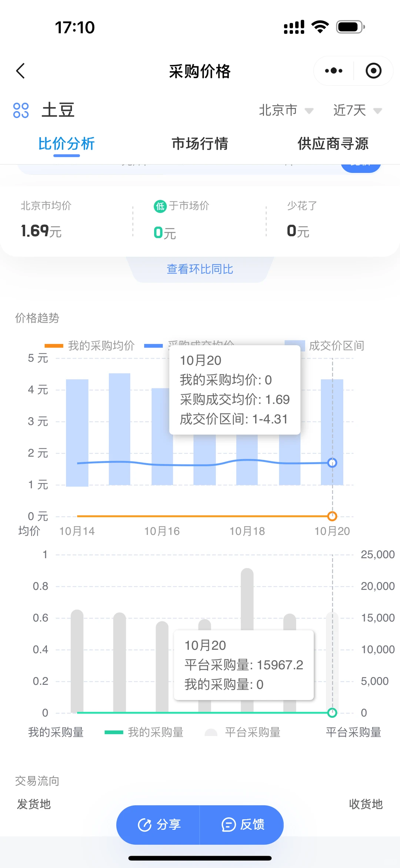Toggle 成交价区间 legend series
This screenshot has height=868, width=400.
click(x=324, y=346)
